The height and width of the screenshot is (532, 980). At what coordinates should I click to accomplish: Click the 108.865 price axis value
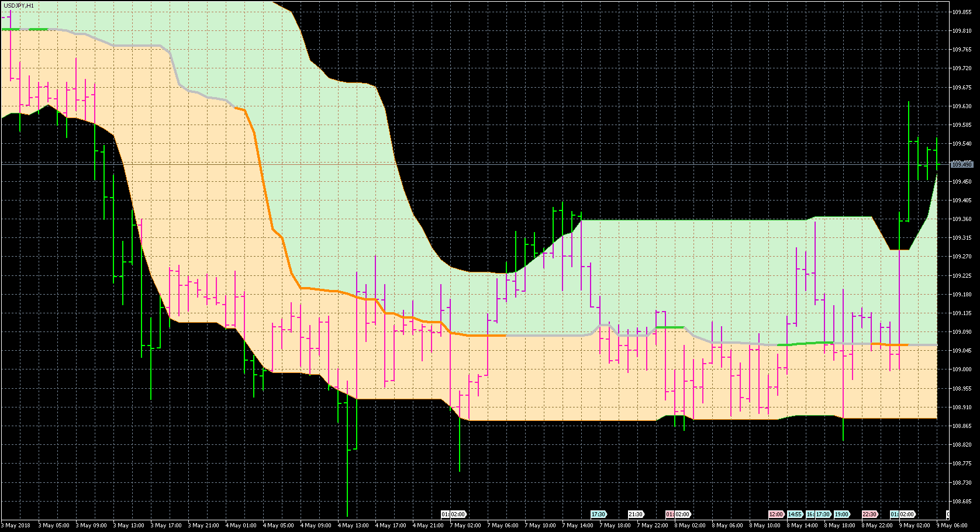962,426
